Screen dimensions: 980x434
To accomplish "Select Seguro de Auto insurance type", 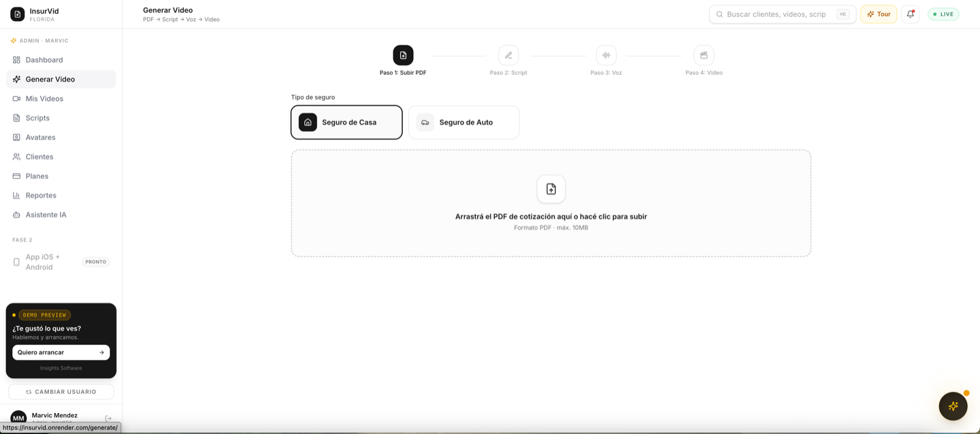I will pos(463,122).
